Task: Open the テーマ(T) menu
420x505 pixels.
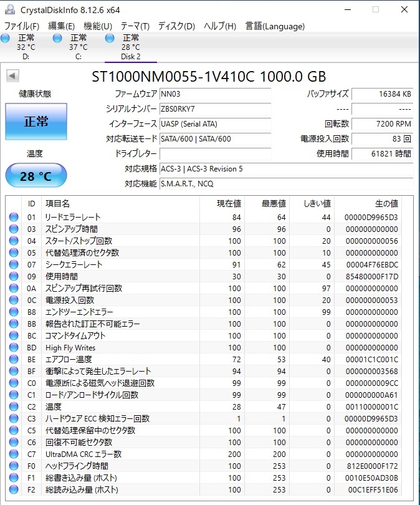Action: (x=135, y=26)
